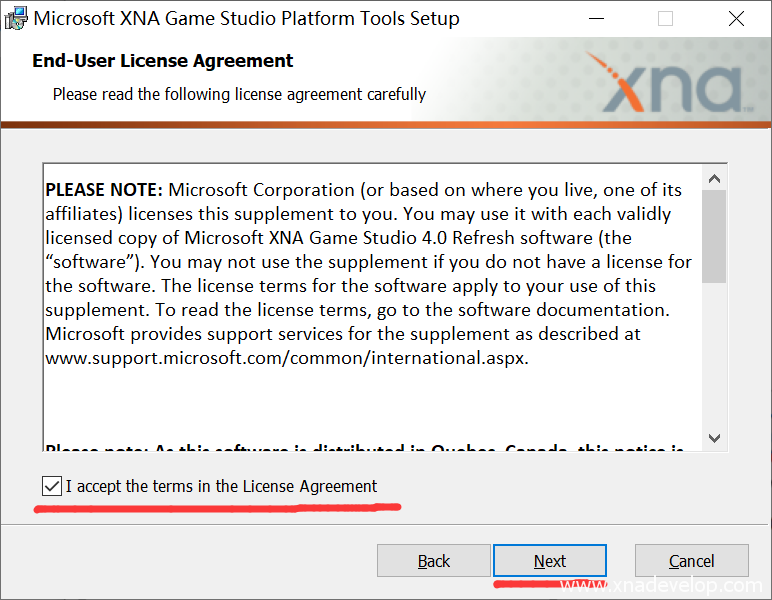The image size is (772, 600).
Task: Cancel the installation
Action: [691, 561]
